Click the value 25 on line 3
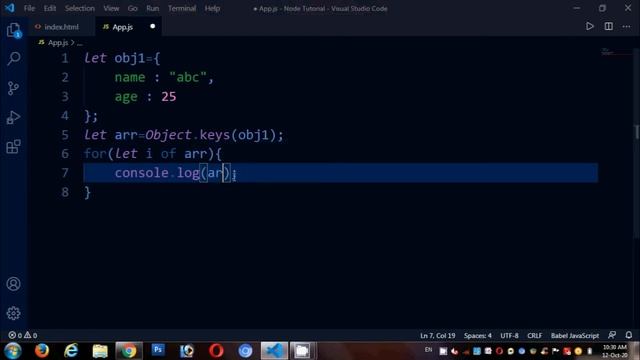The height and width of the screenshot is (360, 640). [169, 97]
